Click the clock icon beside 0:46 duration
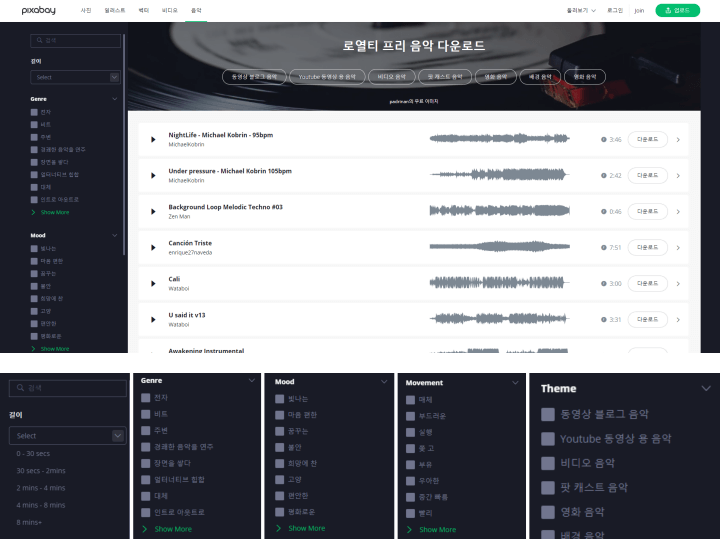 pos(604,212)
